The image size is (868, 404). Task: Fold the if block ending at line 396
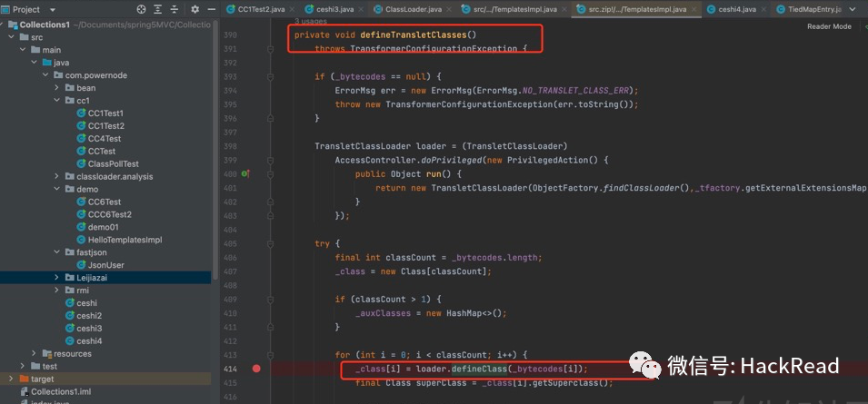click(271, 118)
